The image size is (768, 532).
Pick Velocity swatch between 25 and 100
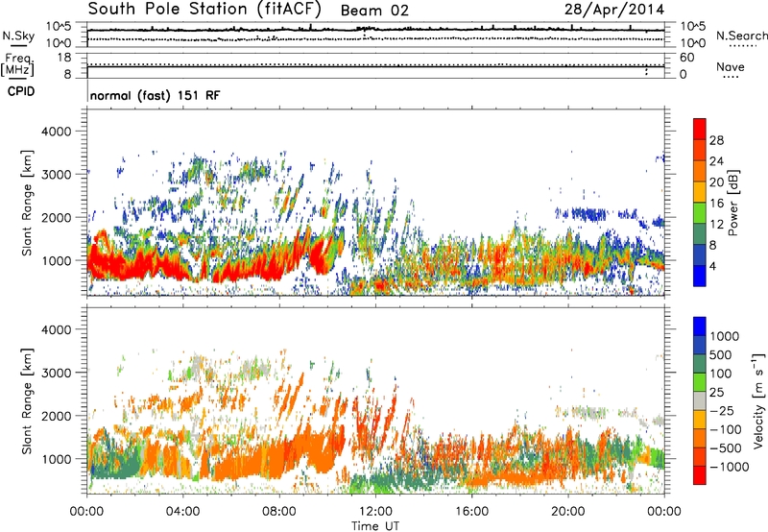point(700,382)
